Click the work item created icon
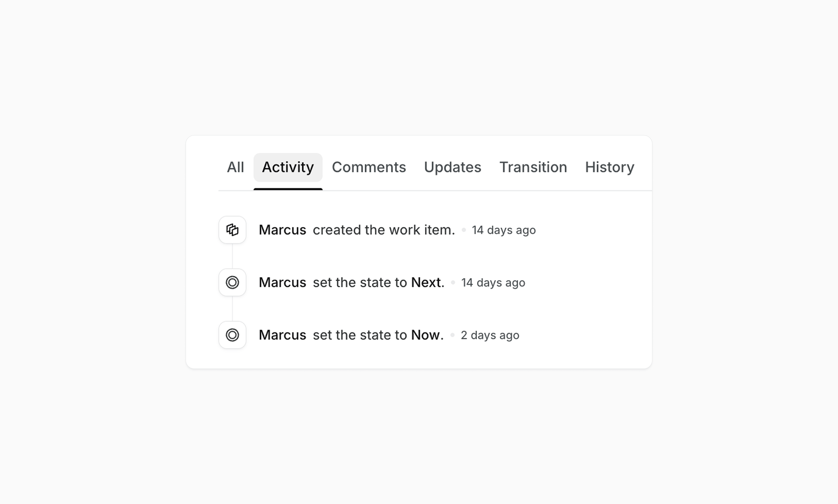Image resolution: width=838 pixels, height=504 pixels. pyautogui.click(x=232, y=230)
